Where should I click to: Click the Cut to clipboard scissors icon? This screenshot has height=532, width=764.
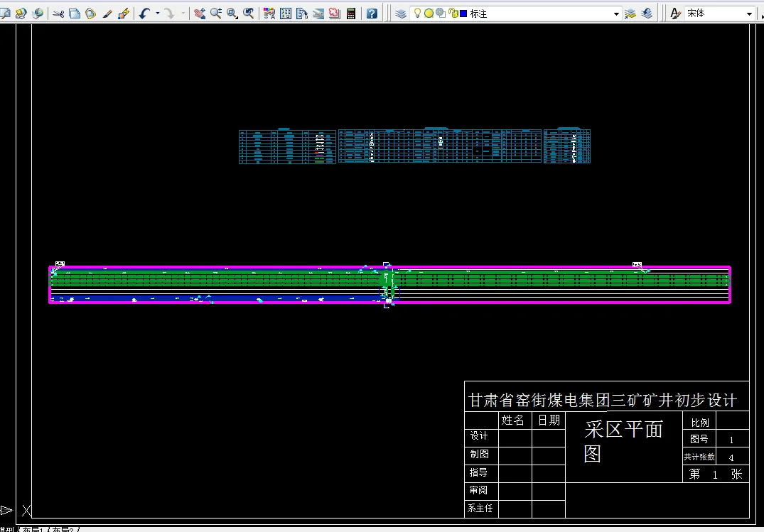[x=58, y=12]
